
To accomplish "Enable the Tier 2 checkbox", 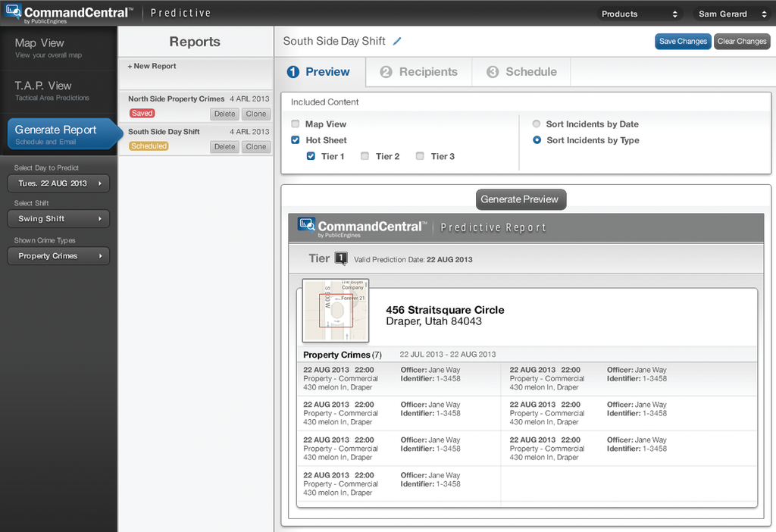I will (x=365, y=156).
